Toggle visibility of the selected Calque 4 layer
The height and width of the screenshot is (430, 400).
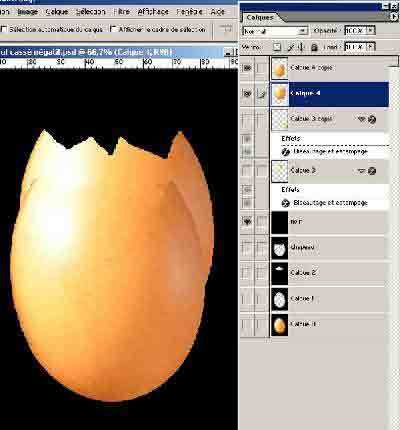247,94
